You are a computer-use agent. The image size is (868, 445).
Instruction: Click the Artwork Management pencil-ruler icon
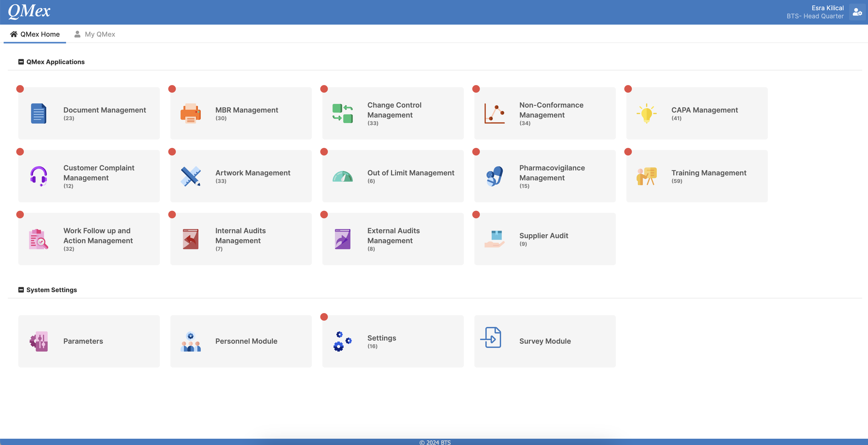[190, 176]
